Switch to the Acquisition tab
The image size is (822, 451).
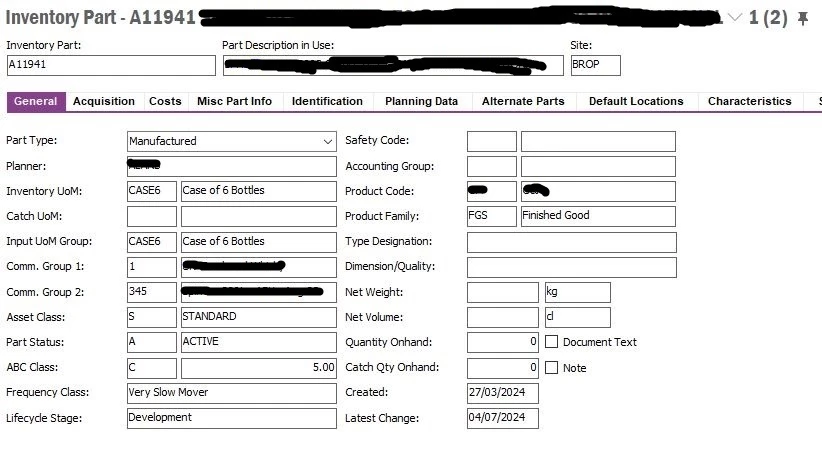click(104, 101)
